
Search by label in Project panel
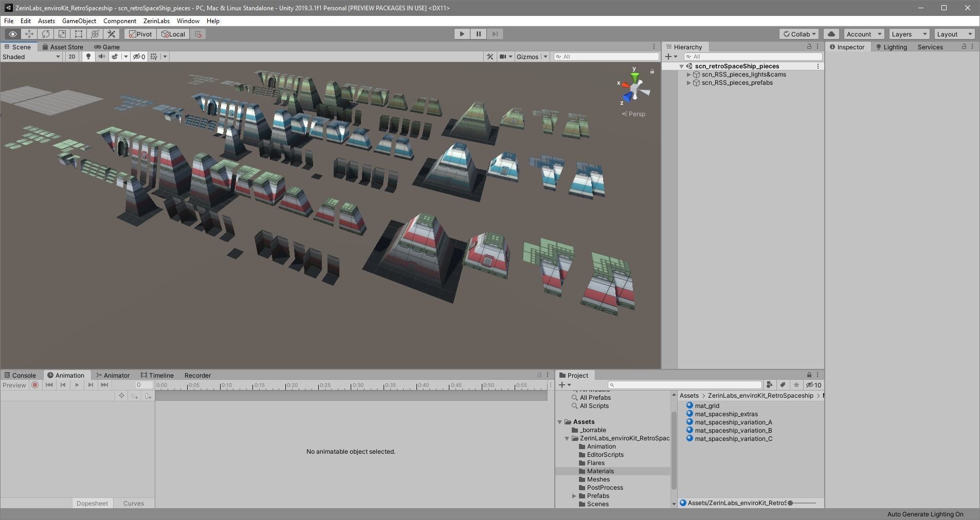(783, 385)
